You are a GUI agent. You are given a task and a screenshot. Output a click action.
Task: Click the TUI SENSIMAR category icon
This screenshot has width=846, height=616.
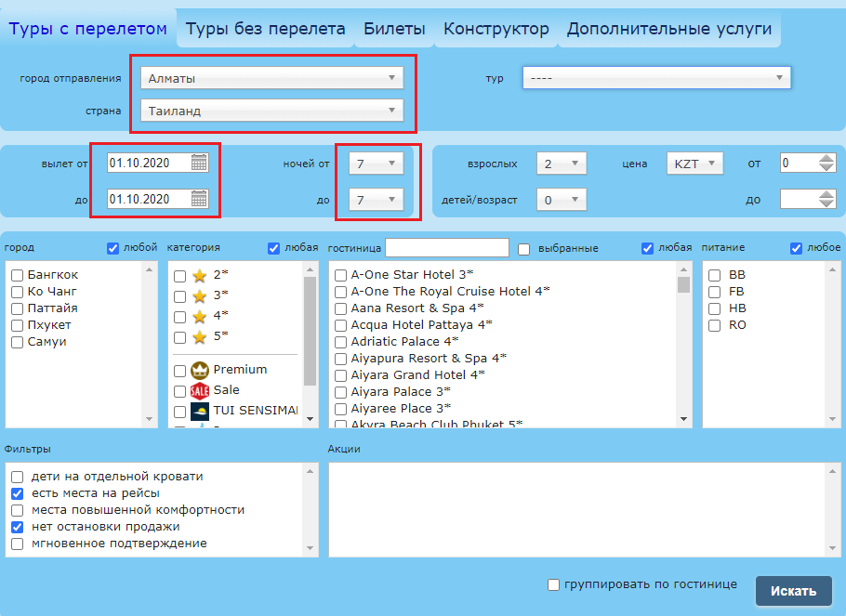point(199,411)
